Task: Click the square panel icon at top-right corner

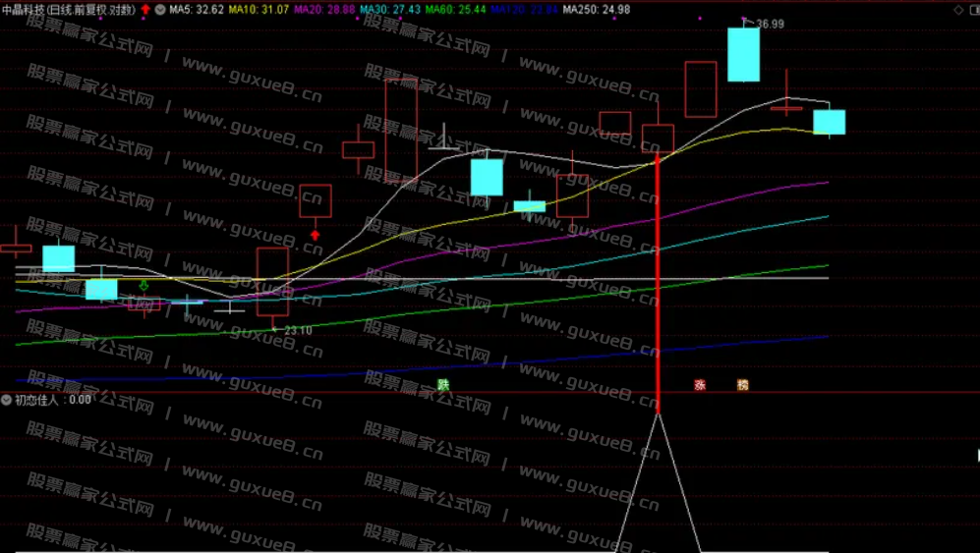Action: tap(972, 10)
